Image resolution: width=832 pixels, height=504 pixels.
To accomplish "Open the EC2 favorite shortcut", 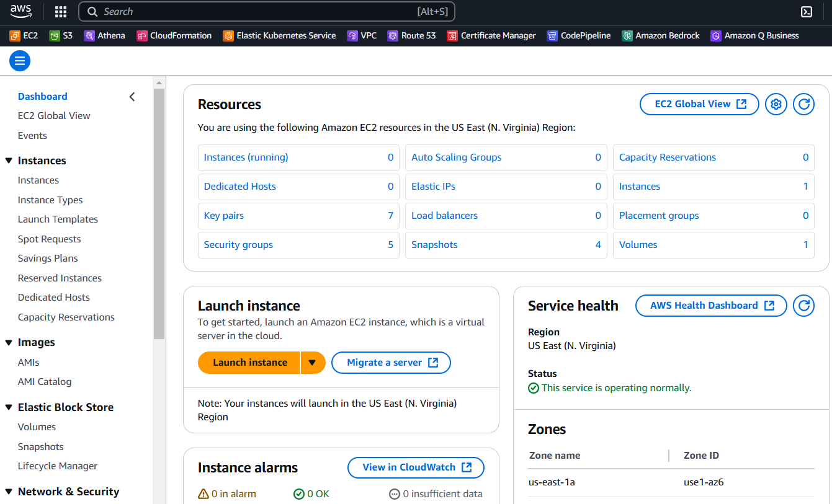I will (24, 36).
